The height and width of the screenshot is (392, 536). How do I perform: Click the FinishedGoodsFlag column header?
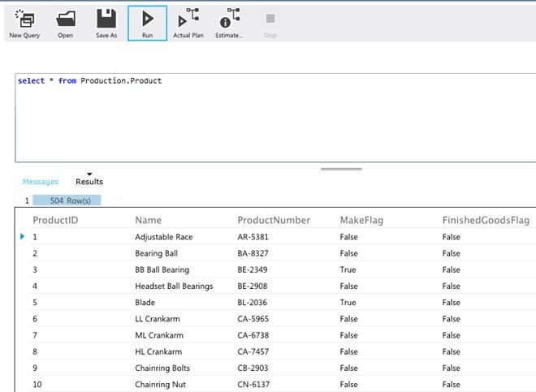pos(486,221)
